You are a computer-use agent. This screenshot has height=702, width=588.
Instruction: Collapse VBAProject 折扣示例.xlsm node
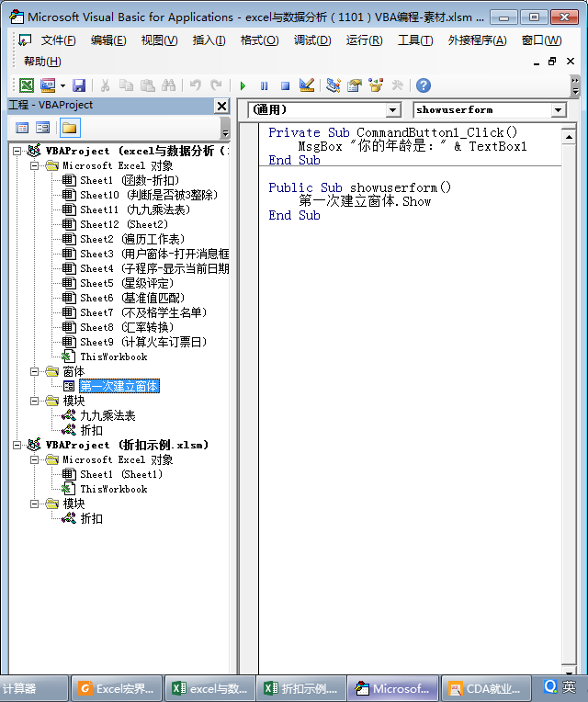click(x=17, y=445)
